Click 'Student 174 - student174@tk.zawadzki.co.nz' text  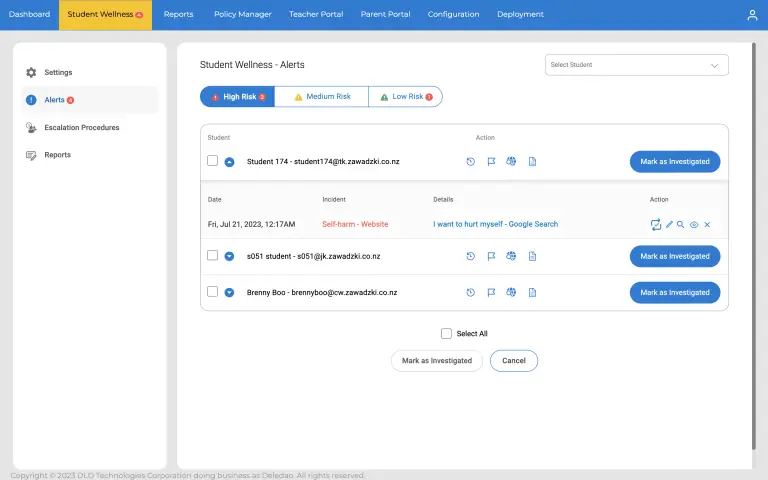pos(323,162)
